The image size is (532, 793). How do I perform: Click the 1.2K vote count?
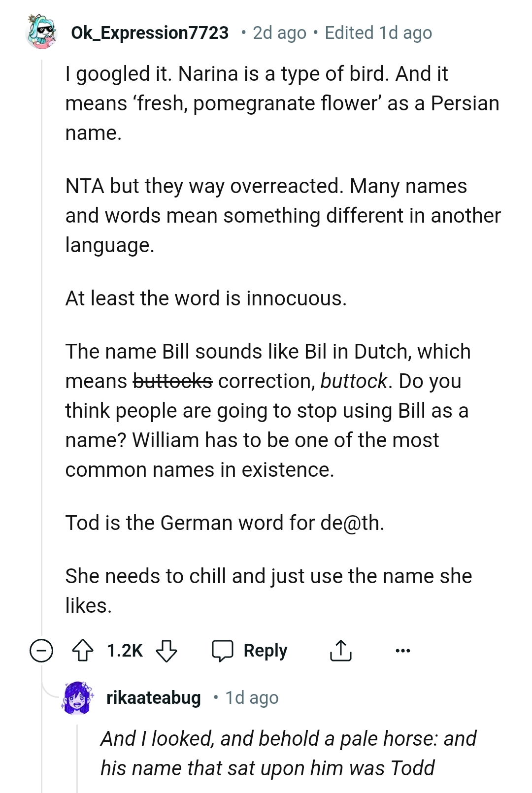pyautogui.click(x=125, y=650)
